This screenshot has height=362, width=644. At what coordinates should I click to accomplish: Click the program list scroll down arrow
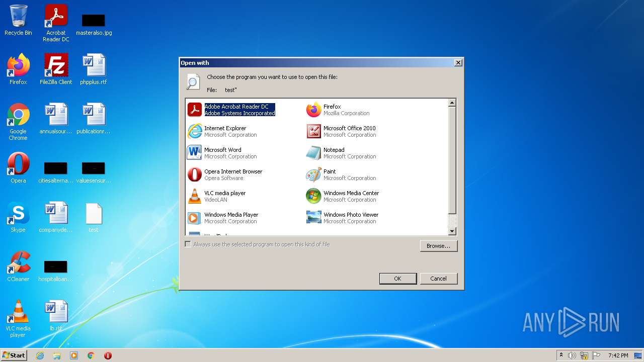[x=452, y=231]
